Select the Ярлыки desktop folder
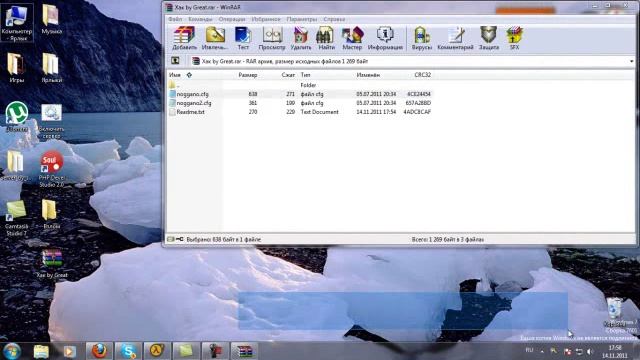 [x=51, y=68]
